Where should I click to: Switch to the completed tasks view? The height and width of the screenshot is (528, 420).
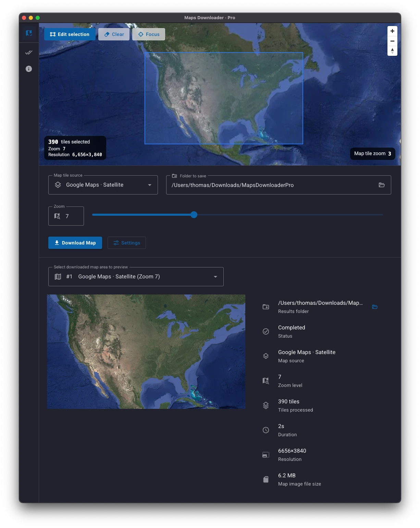click(x=29, y=52)
